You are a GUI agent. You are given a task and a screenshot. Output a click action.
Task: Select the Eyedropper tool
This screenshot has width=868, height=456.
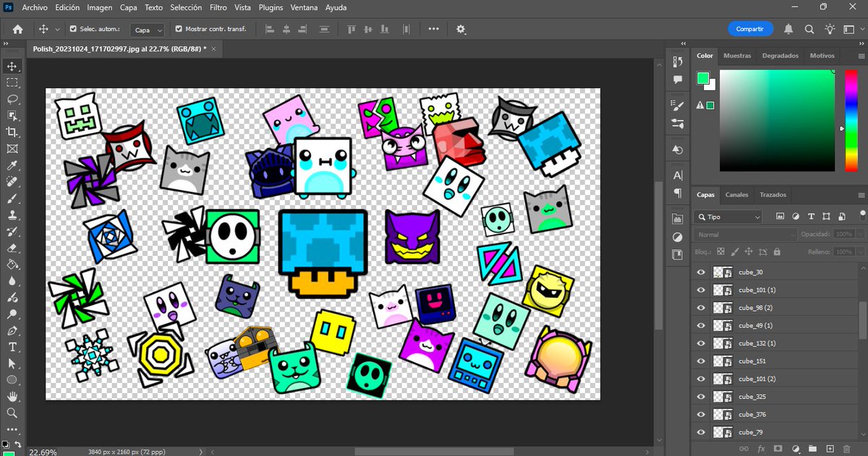(x=12, y=165)
